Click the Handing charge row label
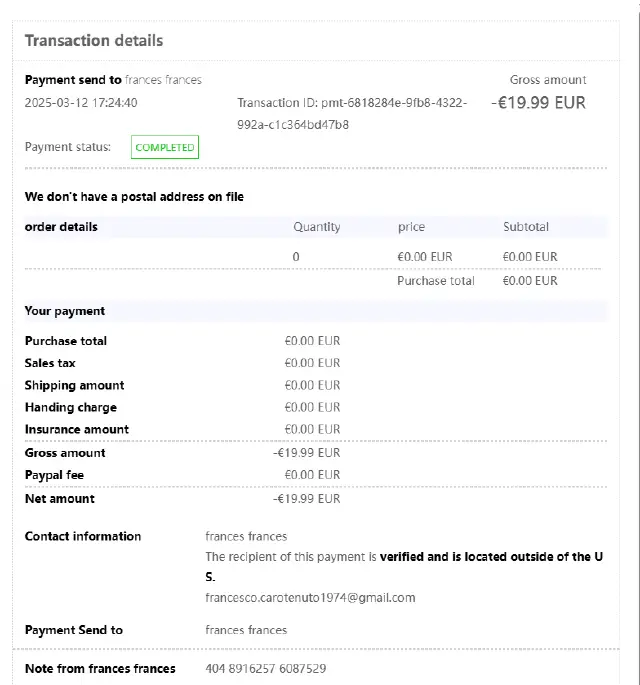 71,407
